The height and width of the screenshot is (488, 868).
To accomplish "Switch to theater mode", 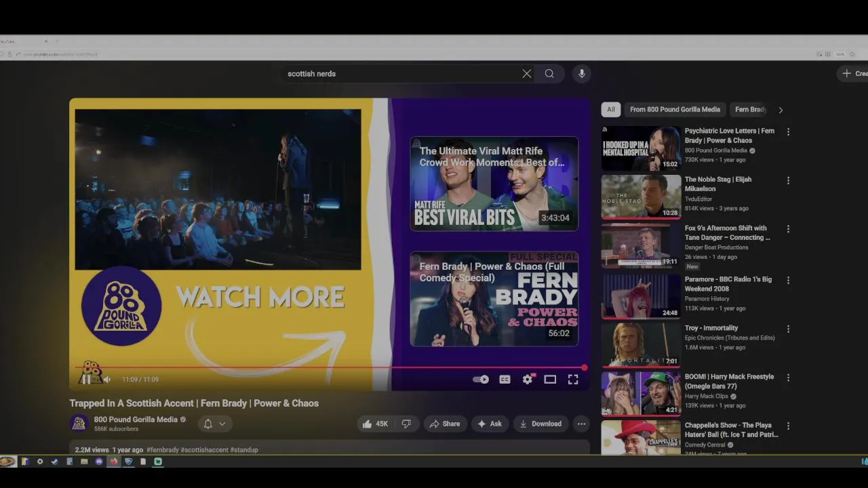I will click(x=550, y=380).
